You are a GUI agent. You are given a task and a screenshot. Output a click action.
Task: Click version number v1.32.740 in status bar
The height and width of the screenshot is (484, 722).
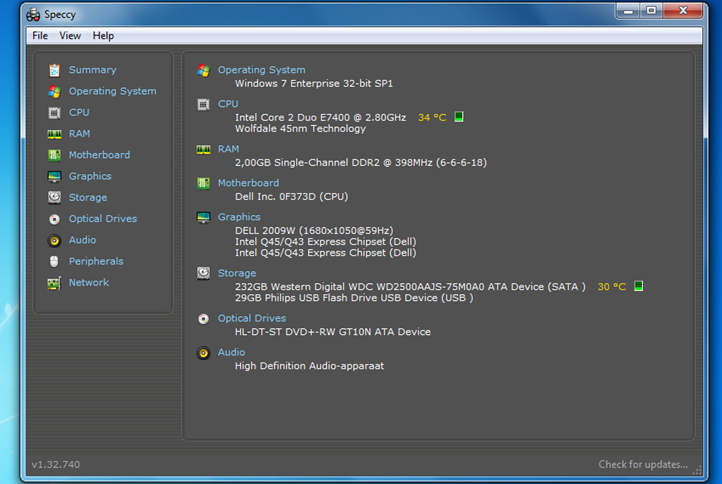tap(56, 465)
